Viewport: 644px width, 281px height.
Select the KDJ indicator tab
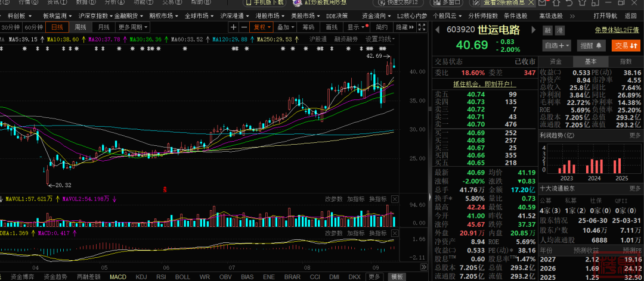tap(141, 277)
